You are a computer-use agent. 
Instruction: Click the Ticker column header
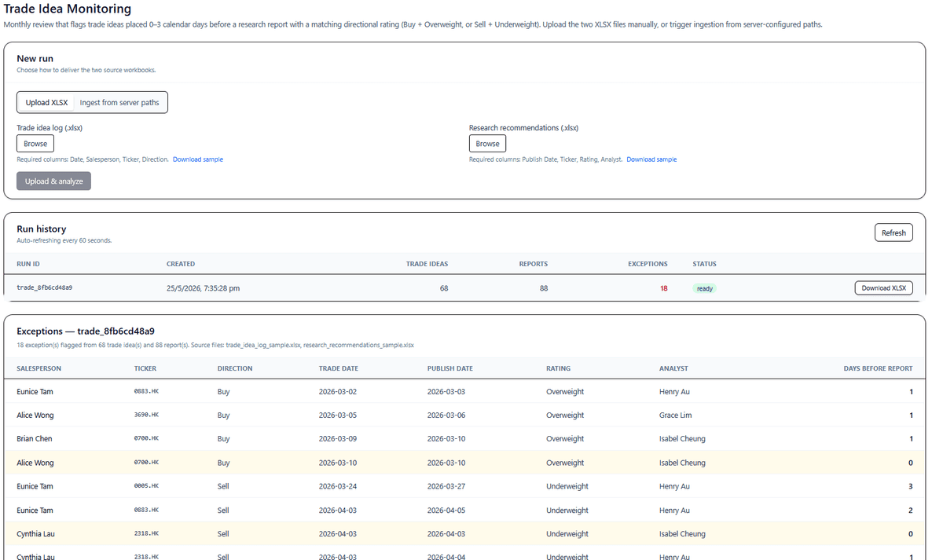pos(145,368)
